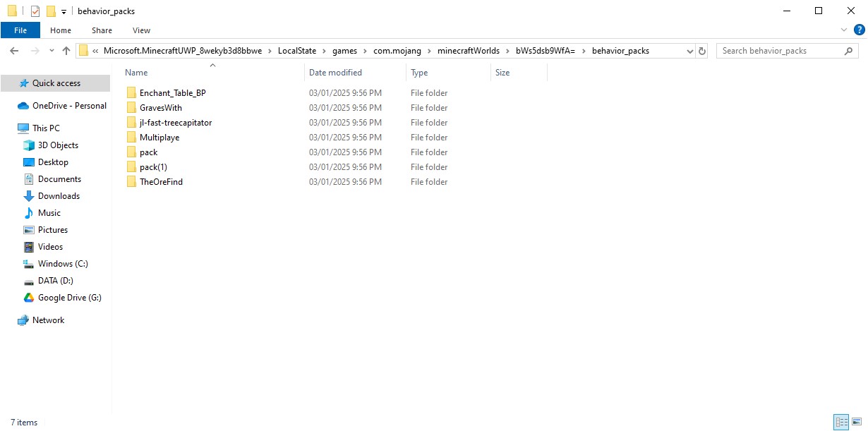Select This PC in the navigation pane
Screen dimensions: 868x431
pos(46,128)
